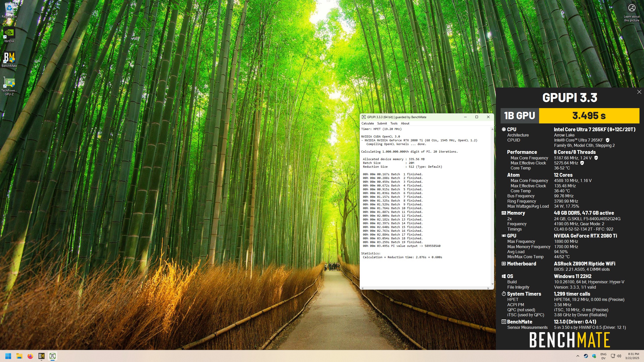
Task: Close the GPUPI window
Action: click(488, 117)
